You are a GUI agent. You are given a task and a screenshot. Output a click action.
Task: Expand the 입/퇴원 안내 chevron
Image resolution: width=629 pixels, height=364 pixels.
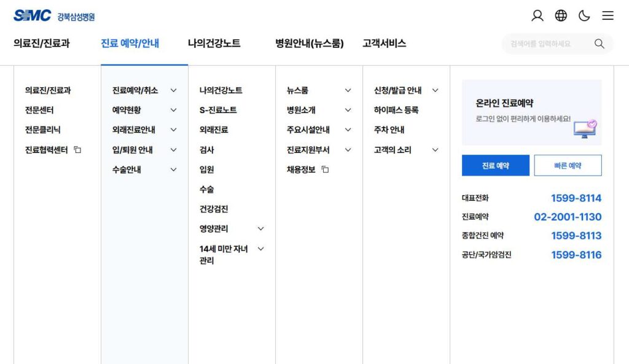pos(173,150)
